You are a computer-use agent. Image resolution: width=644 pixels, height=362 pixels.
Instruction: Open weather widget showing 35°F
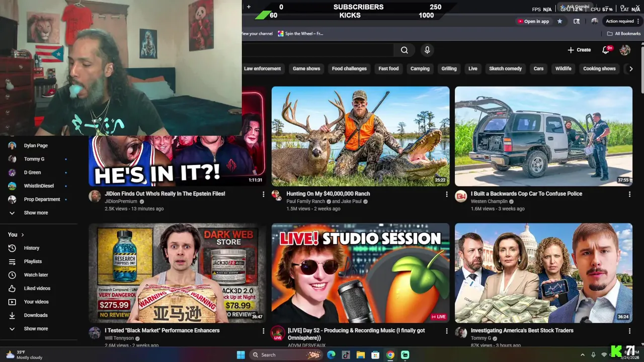24,355
